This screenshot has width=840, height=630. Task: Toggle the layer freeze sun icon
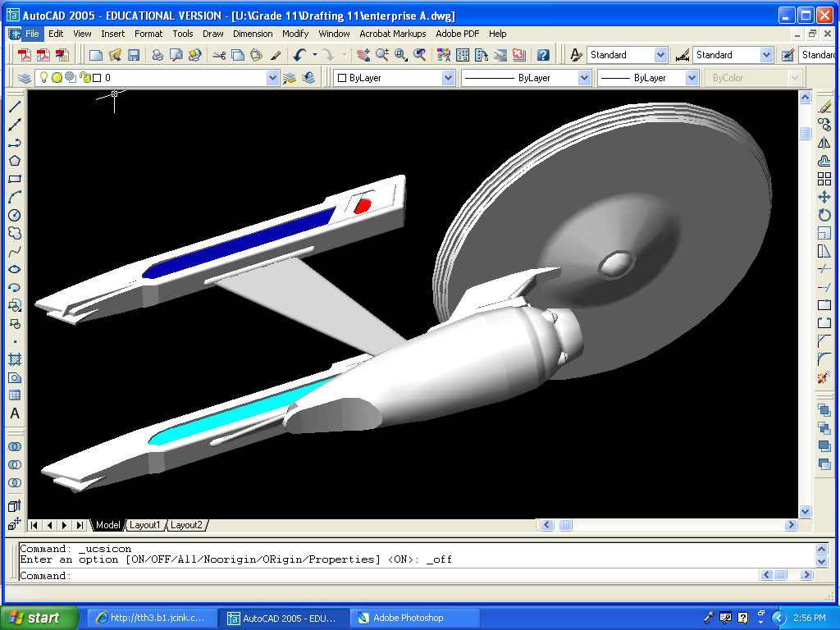tap(57, 78)
